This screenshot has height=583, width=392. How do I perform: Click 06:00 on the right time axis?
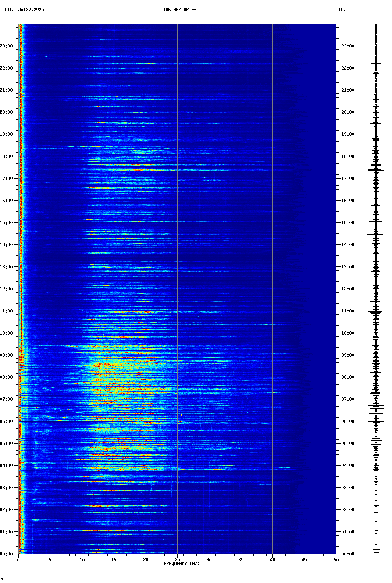click(x=348, y=421)
